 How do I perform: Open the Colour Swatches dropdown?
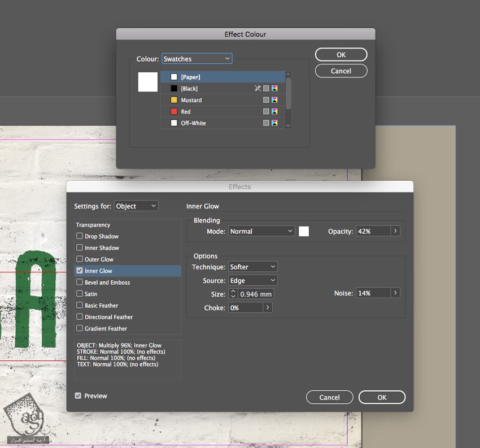pos(197,59)
